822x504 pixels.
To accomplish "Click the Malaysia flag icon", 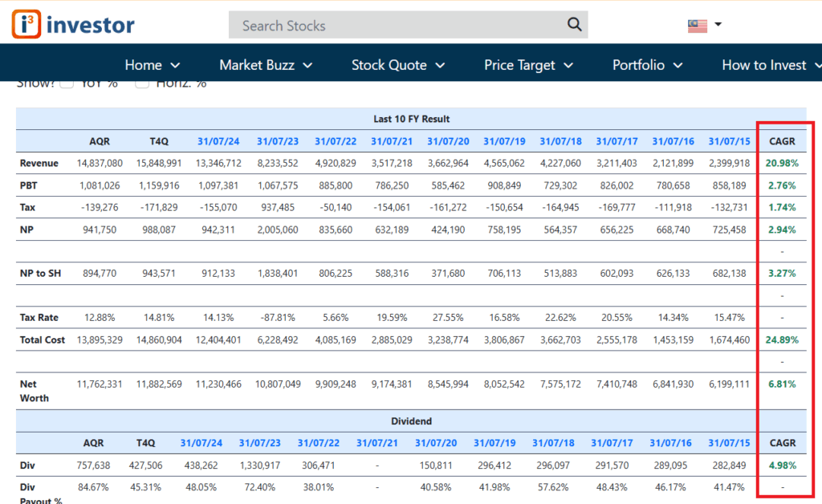I will tap(697, 25).
